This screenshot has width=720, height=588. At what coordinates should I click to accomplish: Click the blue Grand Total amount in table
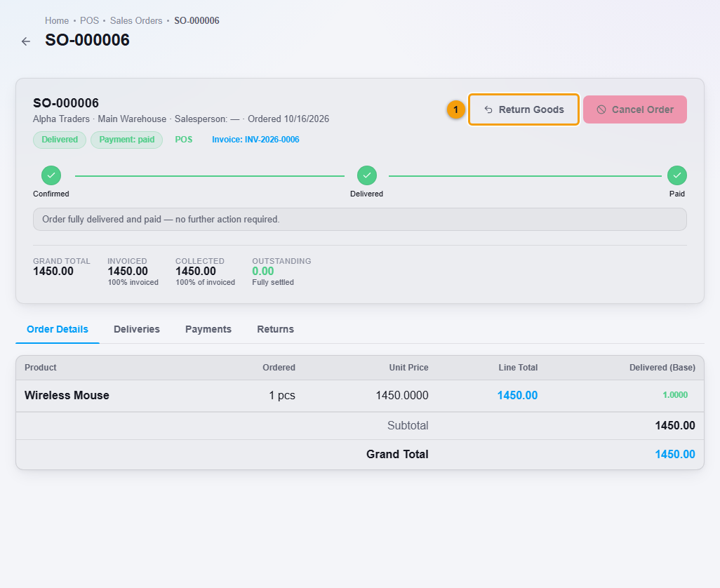675,454
